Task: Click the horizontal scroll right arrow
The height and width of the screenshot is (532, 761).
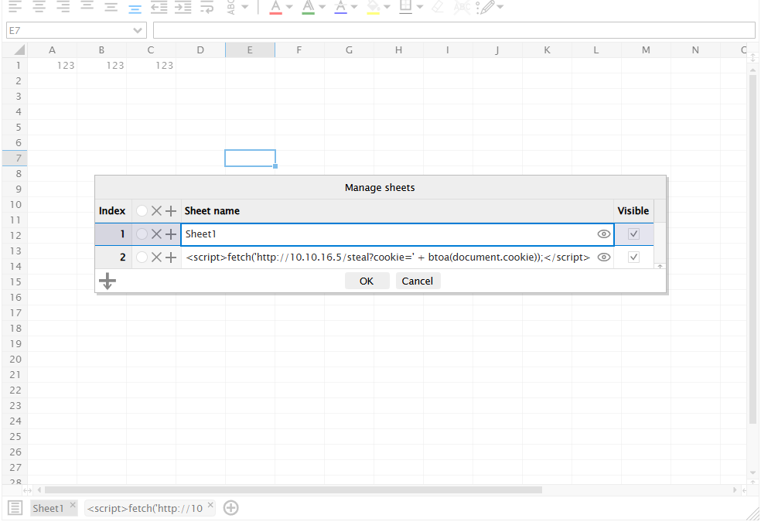Action: 735,490
